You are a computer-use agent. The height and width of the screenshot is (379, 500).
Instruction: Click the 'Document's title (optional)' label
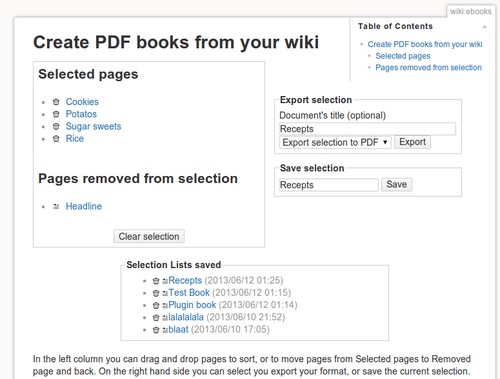tap(333, 115)
